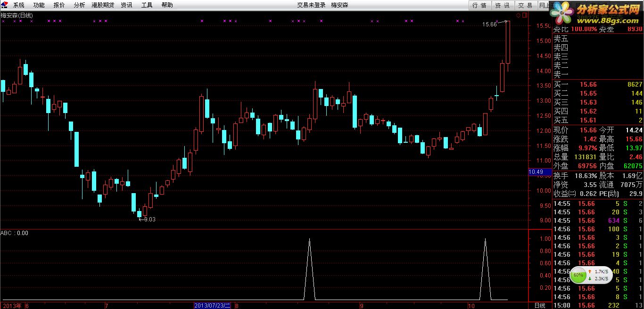This screenshot has height=309, width=644.
Task: Select the 买四 15.62 bid row
Action: [x=598, y=111]
